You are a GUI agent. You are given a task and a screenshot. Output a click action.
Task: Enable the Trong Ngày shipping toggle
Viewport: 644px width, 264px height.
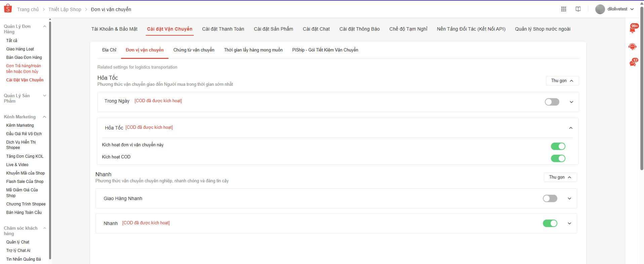click(x=552, y=102)
